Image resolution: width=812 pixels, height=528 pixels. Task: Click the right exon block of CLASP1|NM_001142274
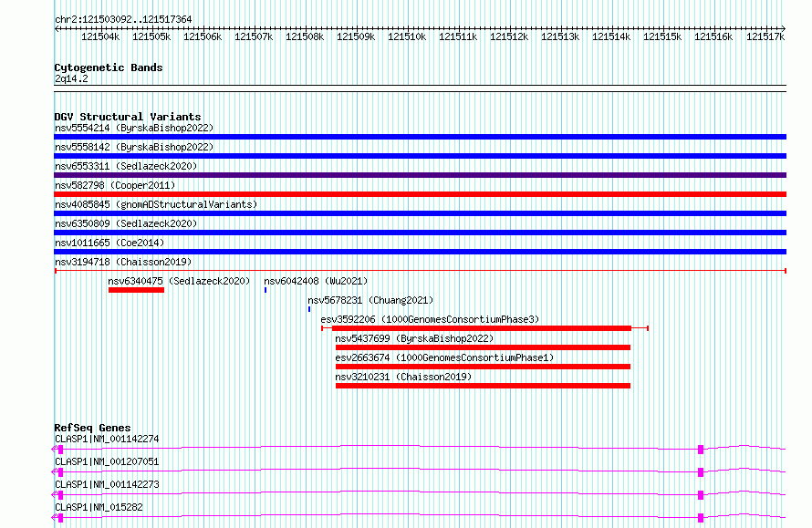click(x=701, y=450)
